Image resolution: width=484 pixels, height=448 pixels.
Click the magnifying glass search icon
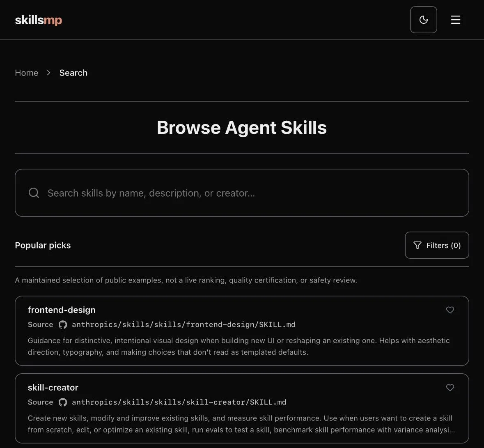click(34, 193)
